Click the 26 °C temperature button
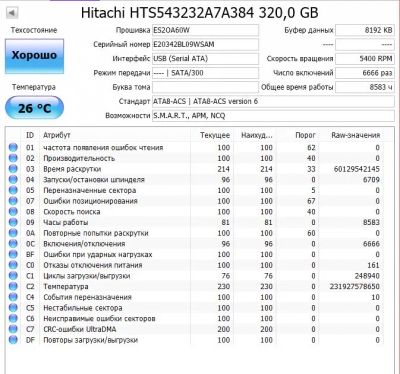The width and height of the screenshot is (400, 374). click(x=34, y=108)
